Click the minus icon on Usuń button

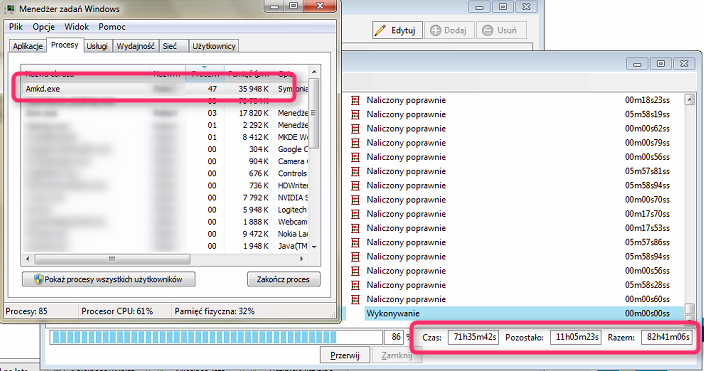point(488,31)
